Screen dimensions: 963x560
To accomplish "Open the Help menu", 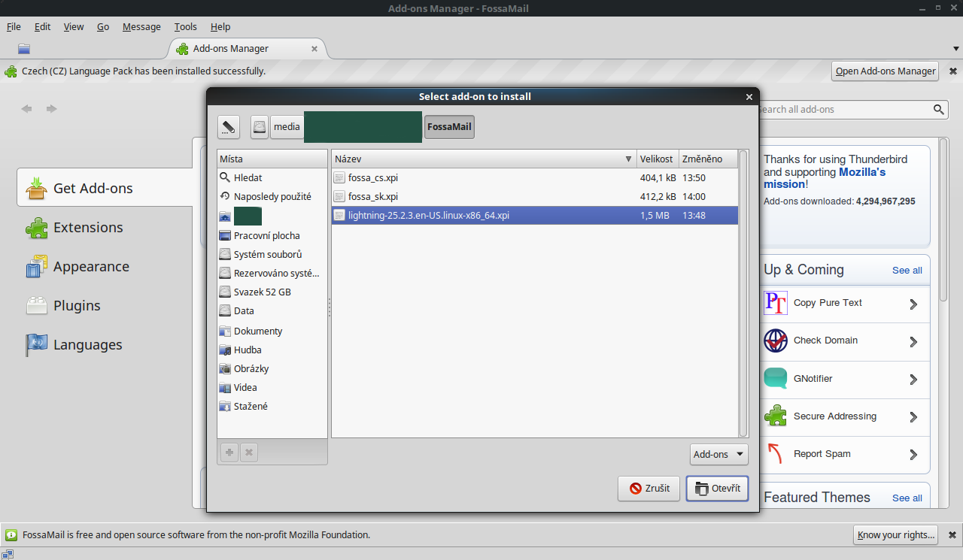I will click(220, 26).
